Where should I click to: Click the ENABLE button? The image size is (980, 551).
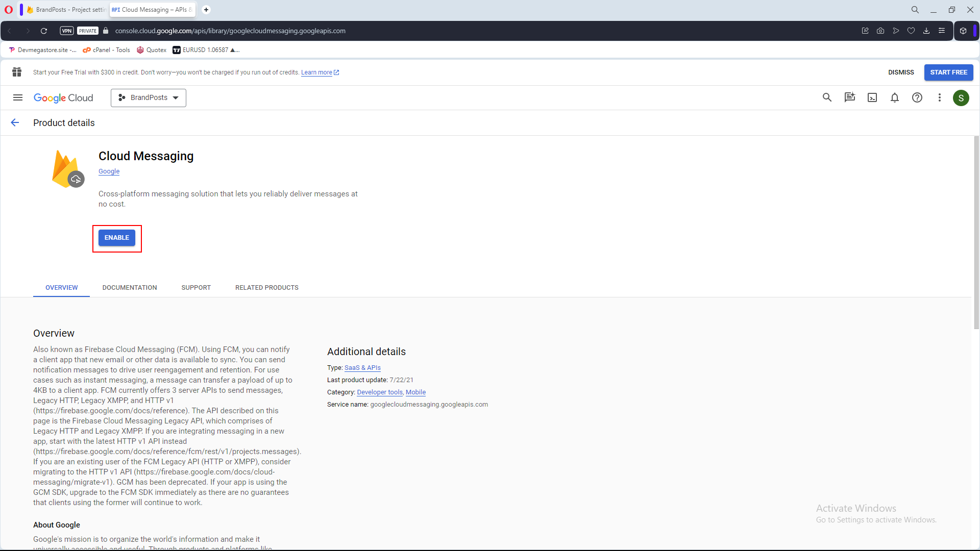(x=117, y=238)
